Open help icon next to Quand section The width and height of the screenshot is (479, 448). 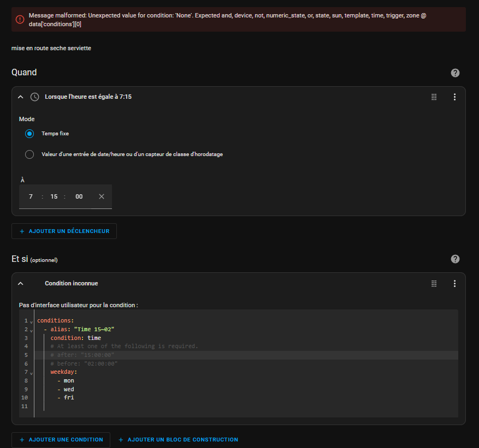(x=455, y=73)
